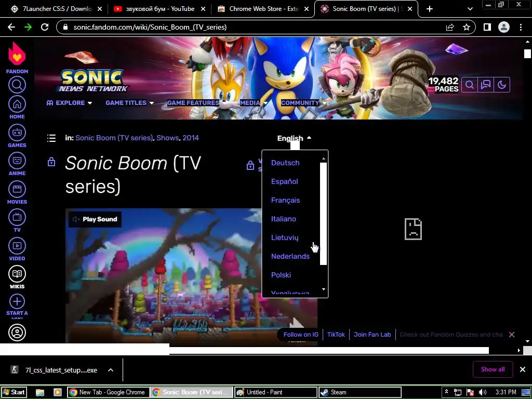The image size is (532, 399).
Task: Open the Chrome profile avatar
Action: point(504,27)
